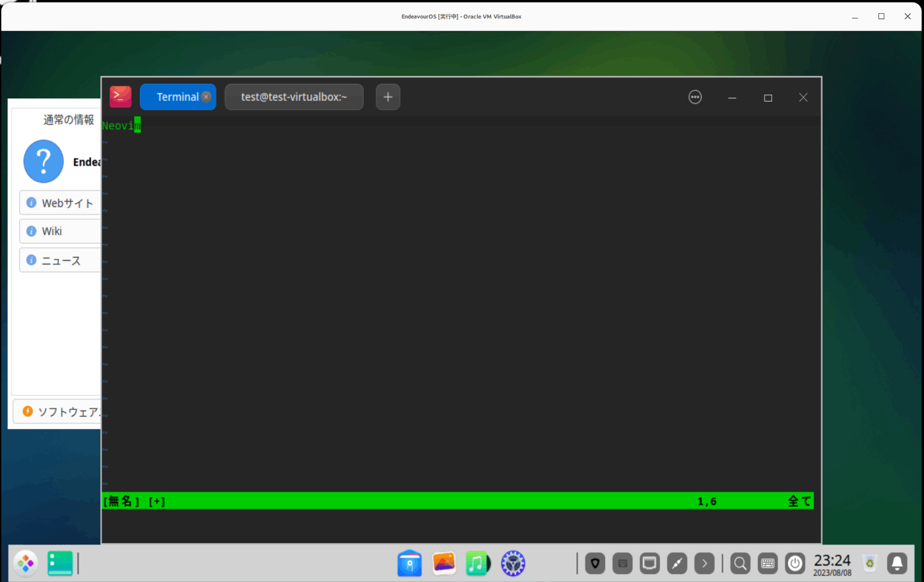Viewport: 924px width, 582px height.
Task: Click the 全て indicator in the status line
Action: click(x=799, y=501)
